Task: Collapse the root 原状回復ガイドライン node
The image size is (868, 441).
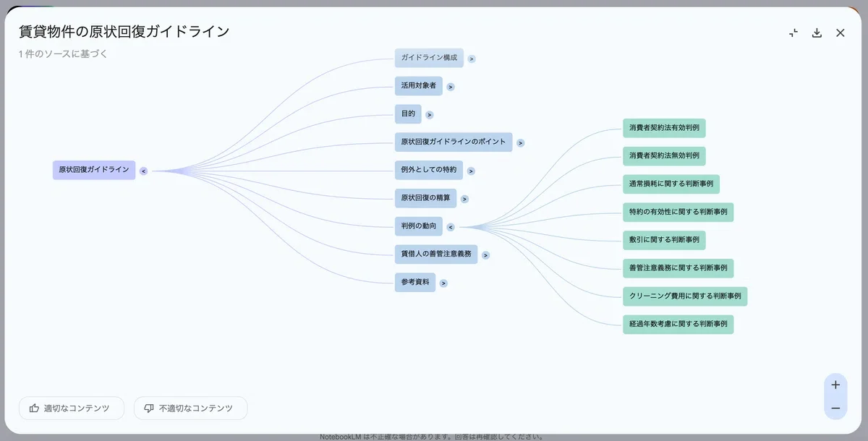Action: click(x=143, y=171)
